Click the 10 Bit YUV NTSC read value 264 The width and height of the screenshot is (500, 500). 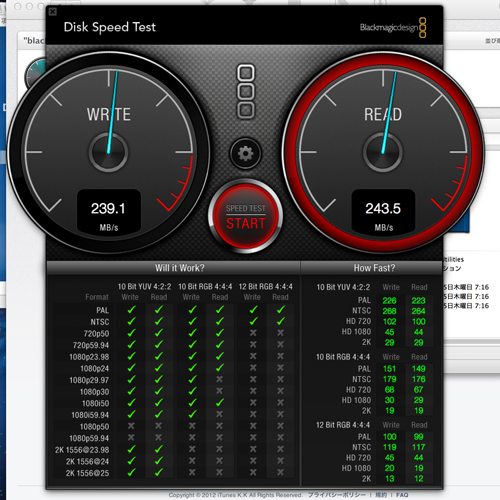coord(418,311)
